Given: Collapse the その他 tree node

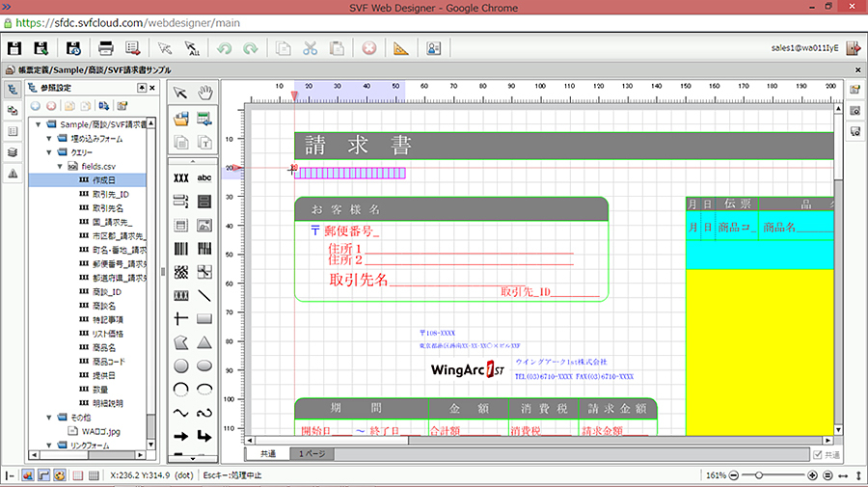Looking at the screenshot, I should click(x=49, y=418).
